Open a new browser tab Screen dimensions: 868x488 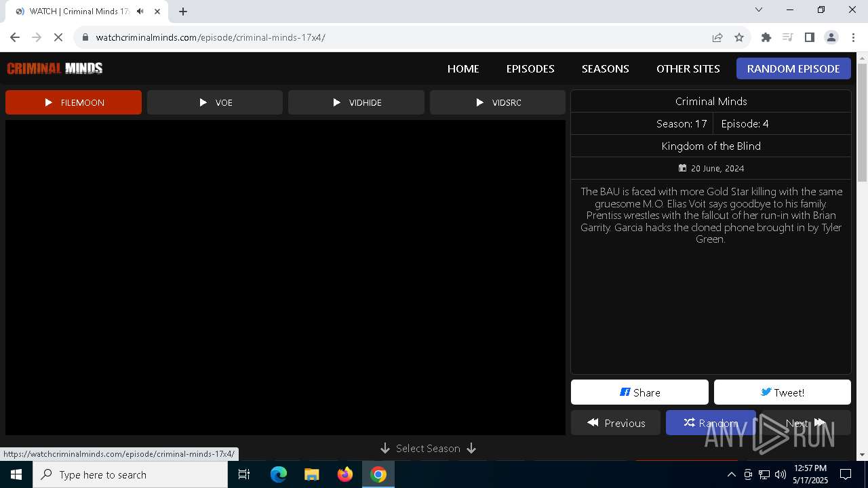point(183,12)
